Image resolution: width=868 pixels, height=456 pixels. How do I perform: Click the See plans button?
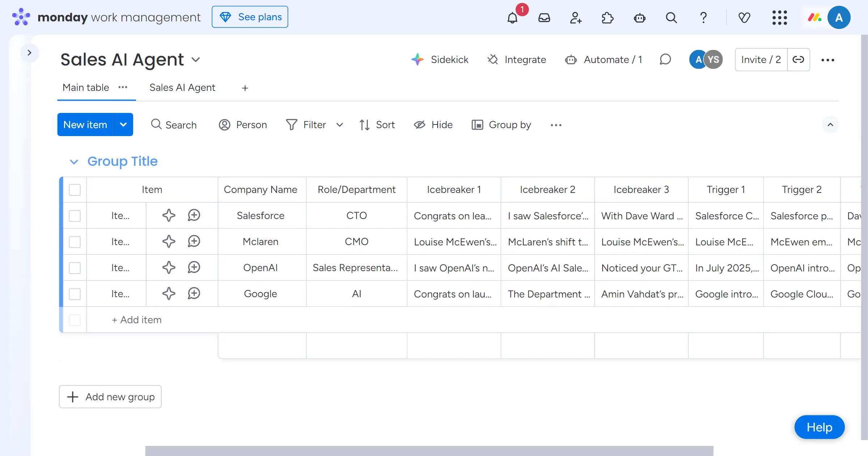coord(250,17)
